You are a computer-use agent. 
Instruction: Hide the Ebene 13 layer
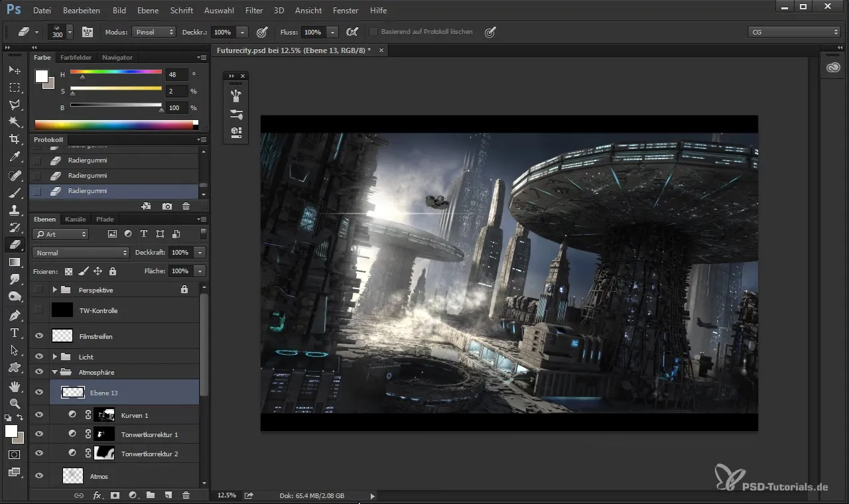click(39, 393)
